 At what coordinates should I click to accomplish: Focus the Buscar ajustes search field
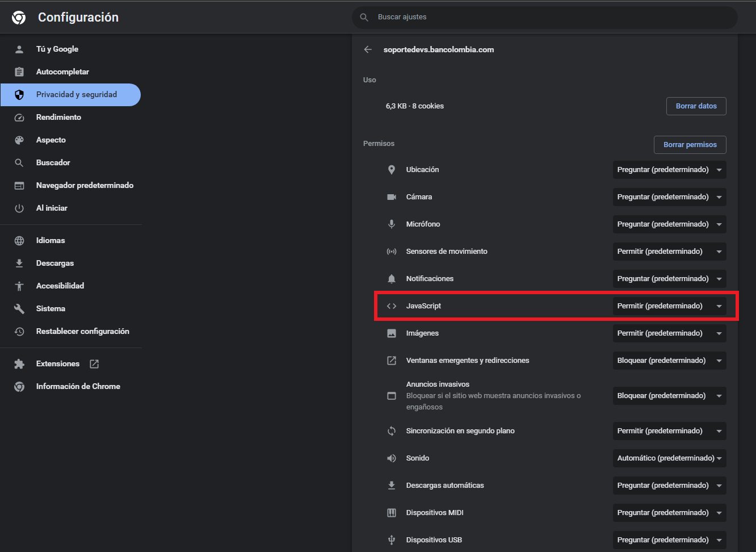(x=545, y=17)
